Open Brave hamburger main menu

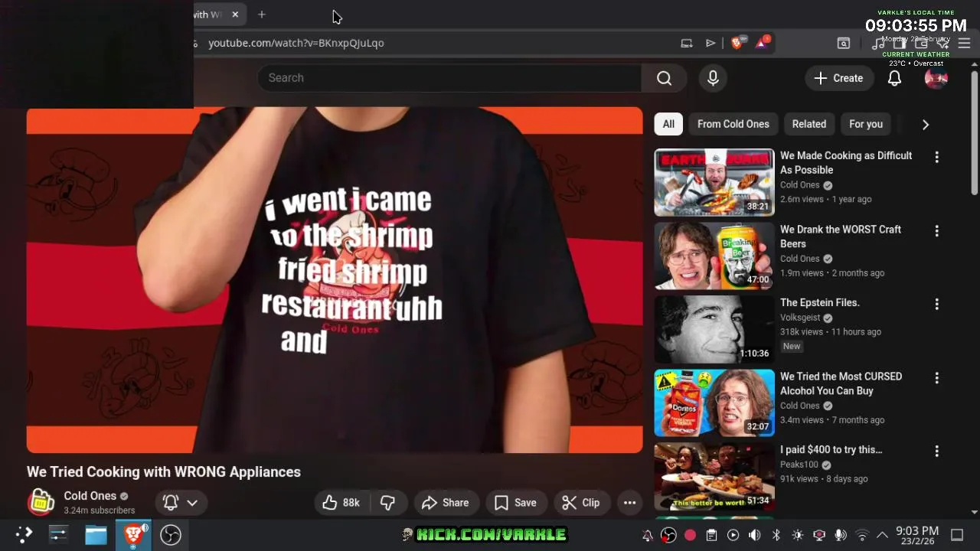click(x=965, y=44)
